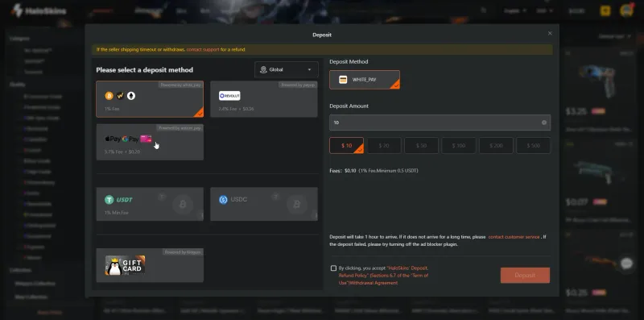Focus the Deposit Amount input field
The height and width of the screenshot is (320, 644).
click(x=440, y=123)
